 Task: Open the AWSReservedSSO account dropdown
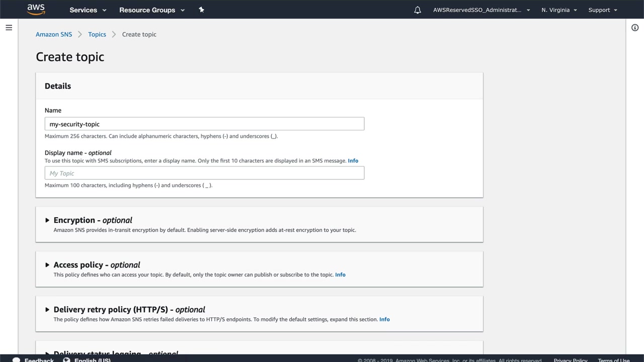point(481,10)
